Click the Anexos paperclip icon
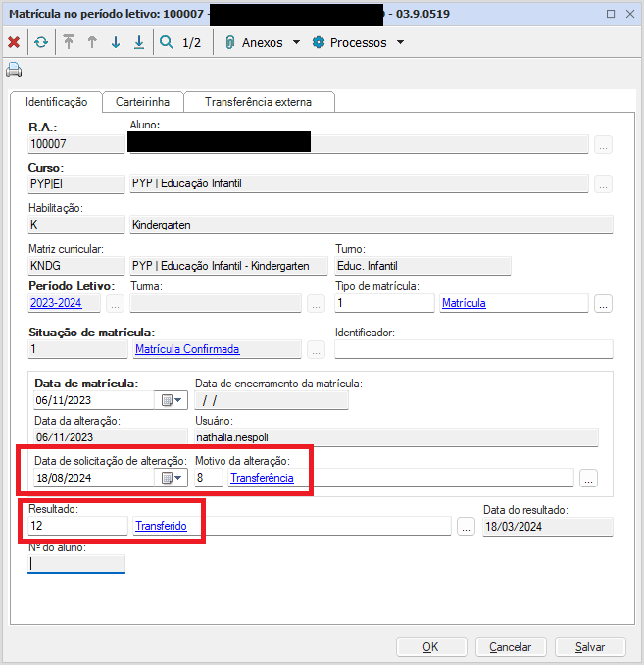The height and width of the screenshot is (665, 644). 229,42
